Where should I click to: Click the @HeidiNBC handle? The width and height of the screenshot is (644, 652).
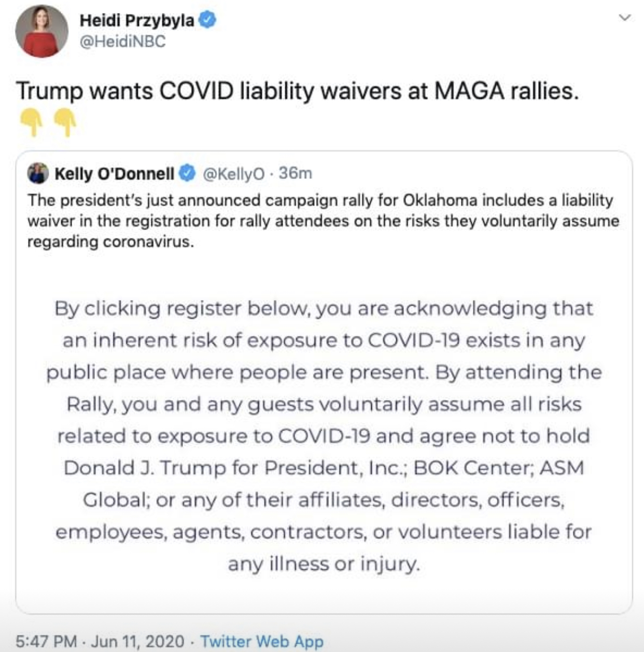[122, 41]
